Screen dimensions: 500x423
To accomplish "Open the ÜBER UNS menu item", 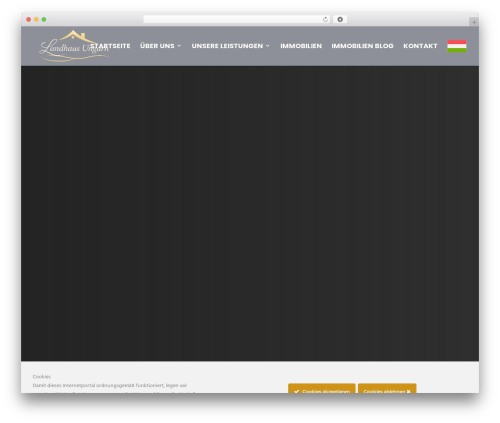I will pyautogui.click(x=157, y=46).
